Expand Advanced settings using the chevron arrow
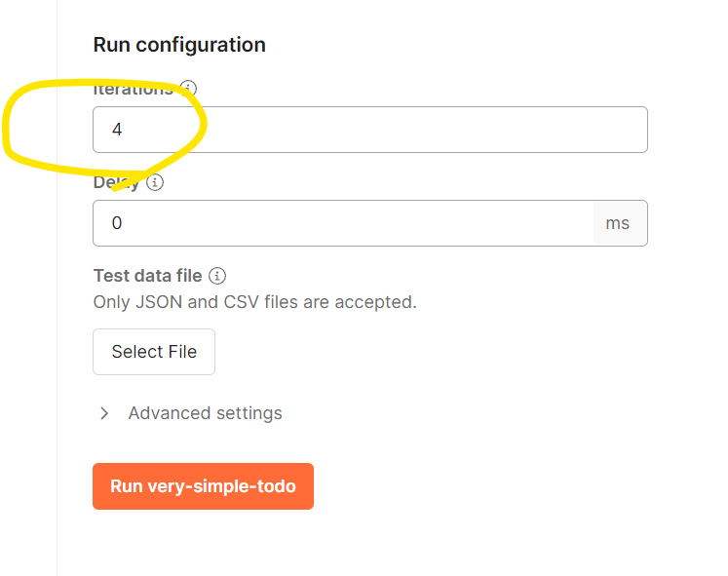 pyautogui.click(x=104, y=413)
